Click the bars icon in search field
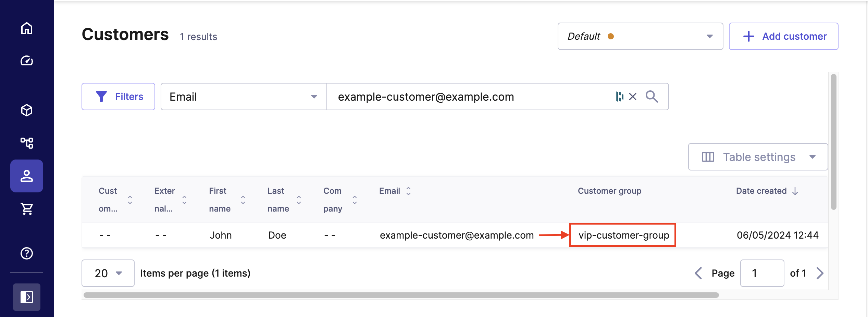The width and height of the screenshot is (868, 317). (619, 97)
